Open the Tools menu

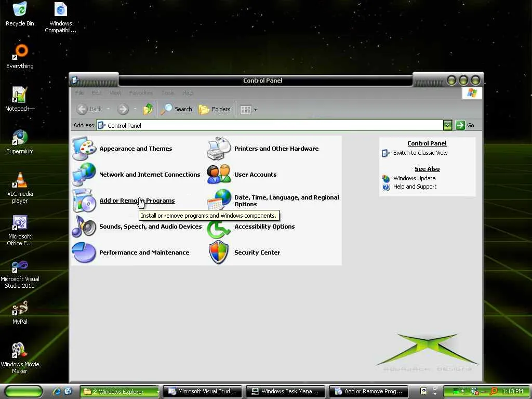coord(168,92)
